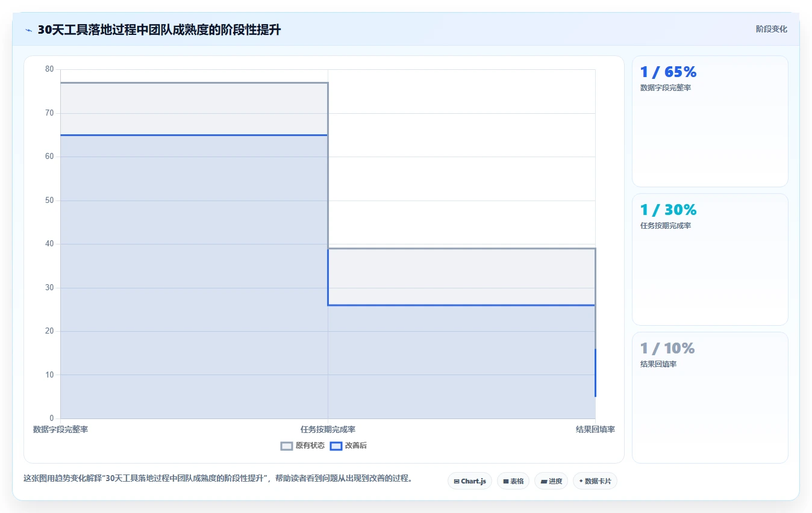This screenshot has width=812, height=513.
Task: Click the 表格 tag button
Action: [513, 481]
